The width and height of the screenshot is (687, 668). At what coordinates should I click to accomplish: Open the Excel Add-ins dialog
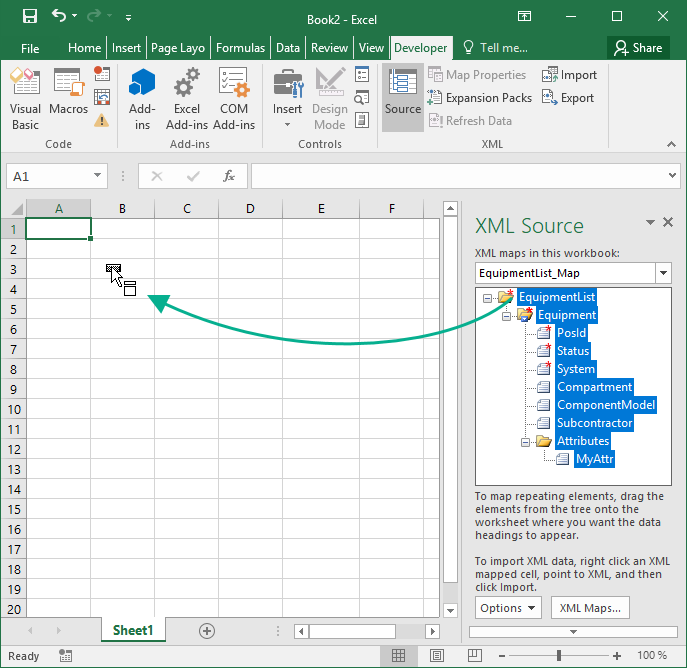(187, 100)
